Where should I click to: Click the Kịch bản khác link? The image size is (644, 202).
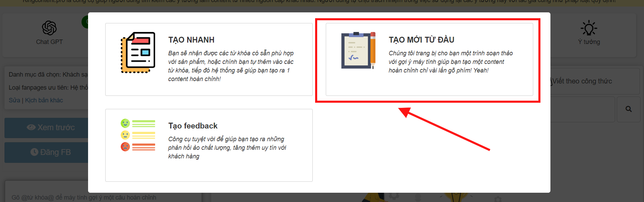pos(44,100)
